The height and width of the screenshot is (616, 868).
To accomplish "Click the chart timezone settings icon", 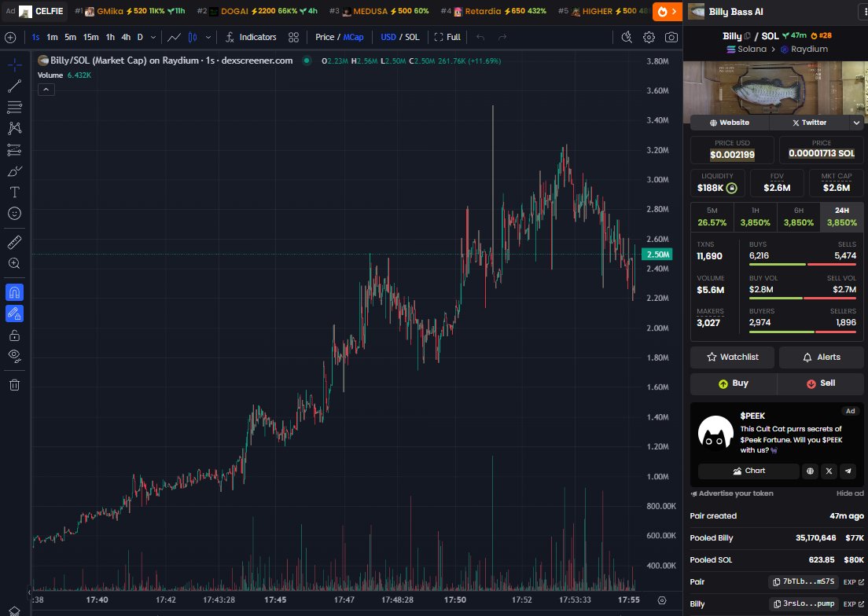I will (662, 600).
